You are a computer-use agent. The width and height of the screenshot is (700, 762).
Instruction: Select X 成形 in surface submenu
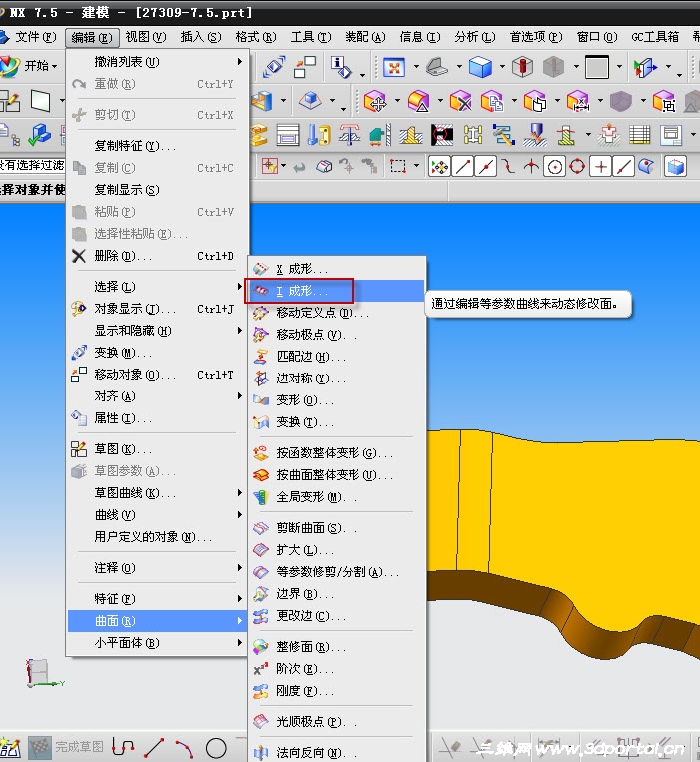click(336, 269)
